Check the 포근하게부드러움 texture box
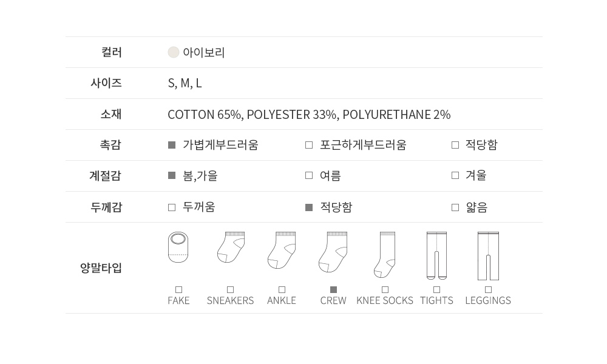The image size is (607, 364). 309,145
